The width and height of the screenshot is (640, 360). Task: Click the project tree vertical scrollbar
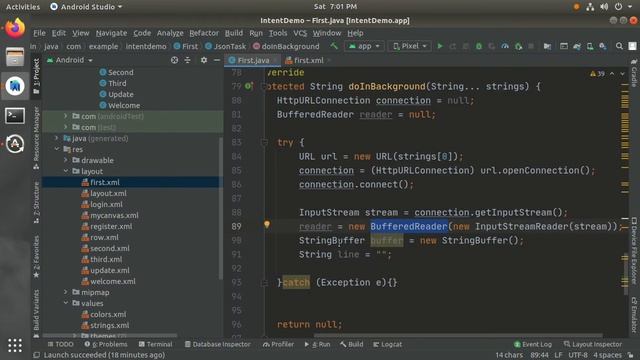tap(221, 208)
